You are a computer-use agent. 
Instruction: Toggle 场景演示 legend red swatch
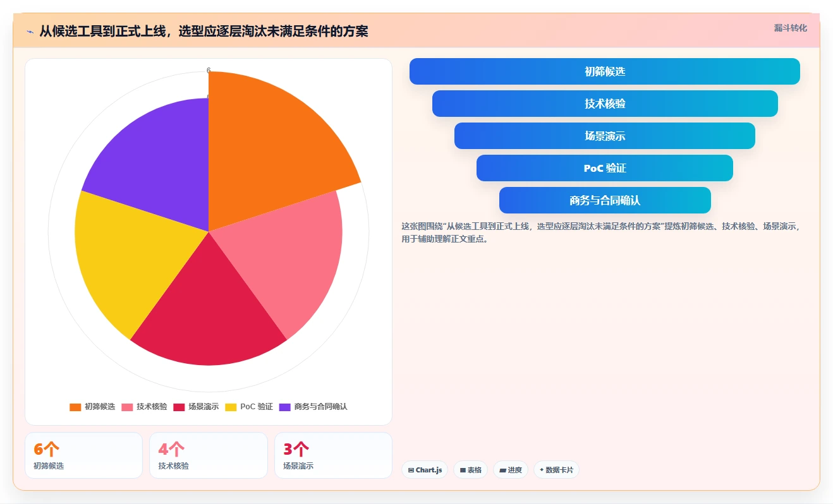coord(179,407)
